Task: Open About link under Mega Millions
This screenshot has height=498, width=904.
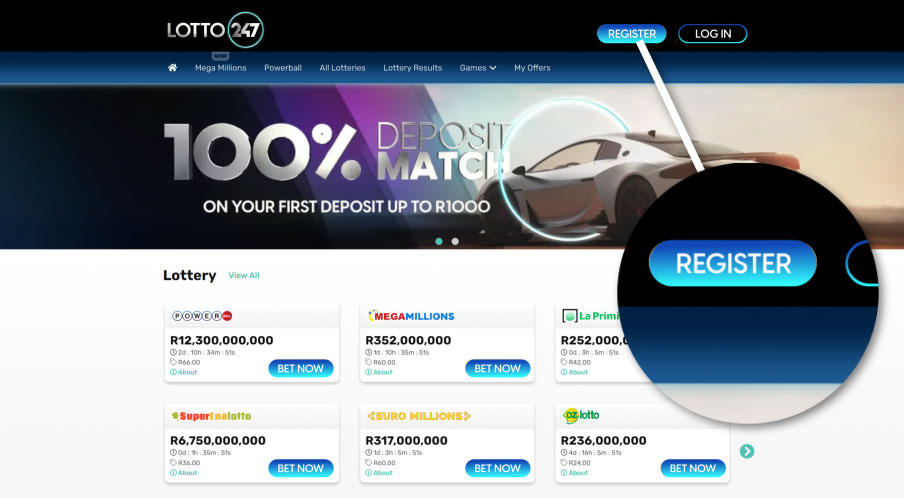Action: tap(379, 372)
